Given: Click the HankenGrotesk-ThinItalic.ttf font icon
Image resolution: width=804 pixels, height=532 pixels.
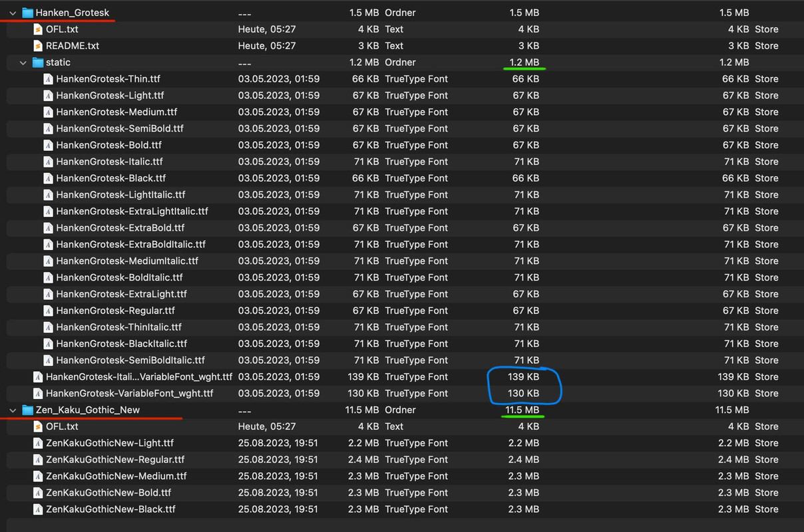Looking at the screenshot, I should pyautogui.click(x=48, y=327).
